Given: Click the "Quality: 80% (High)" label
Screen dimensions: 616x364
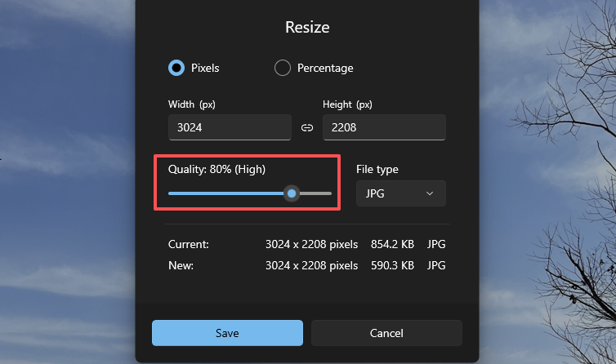Looking at the screenshot, I should [x=216, y=169].
